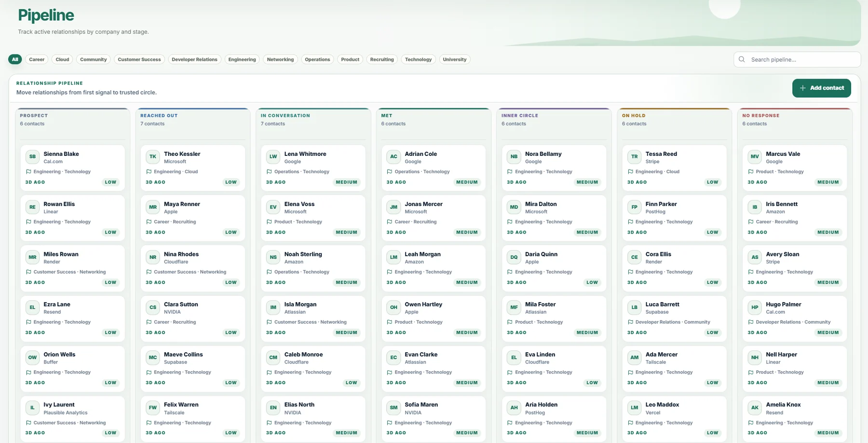868x443 pixels.
Task: Open Nina Rhodes contact card
Action: click(x=193, y=268)
